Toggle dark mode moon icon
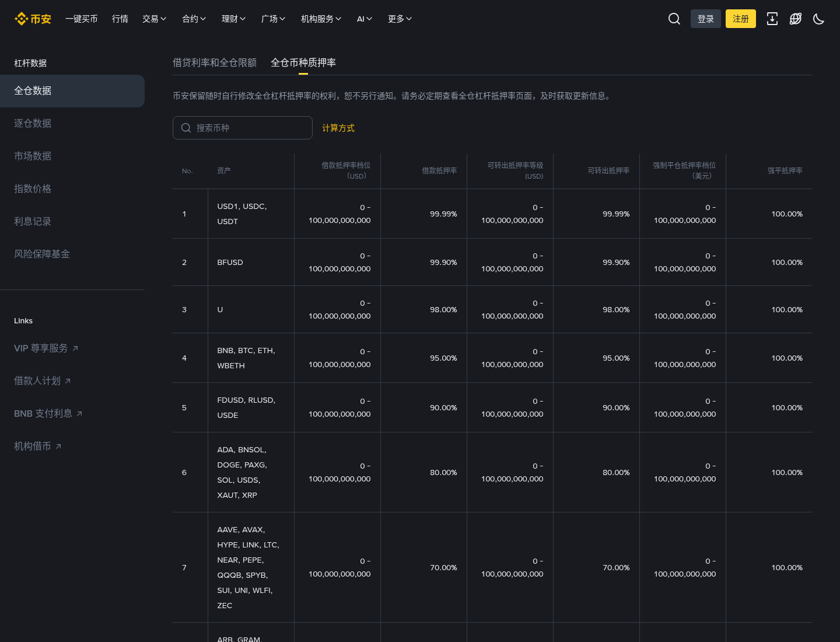Screen dimensions: 840x642 [819, 19]
